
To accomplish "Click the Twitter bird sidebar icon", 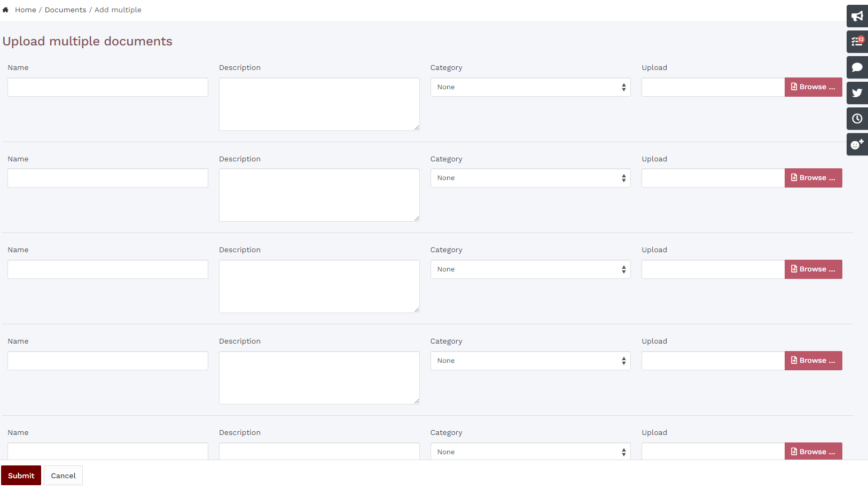I will click(x=857, y=93).
